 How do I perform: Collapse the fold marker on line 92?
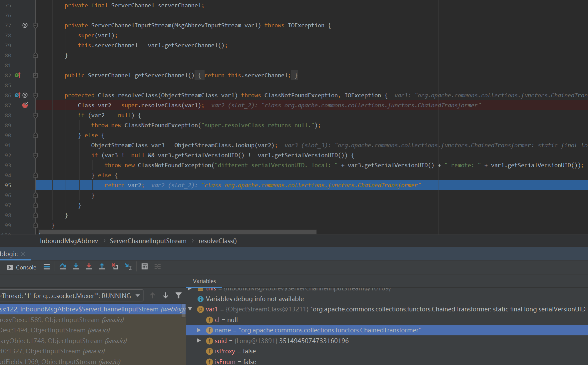36,155
